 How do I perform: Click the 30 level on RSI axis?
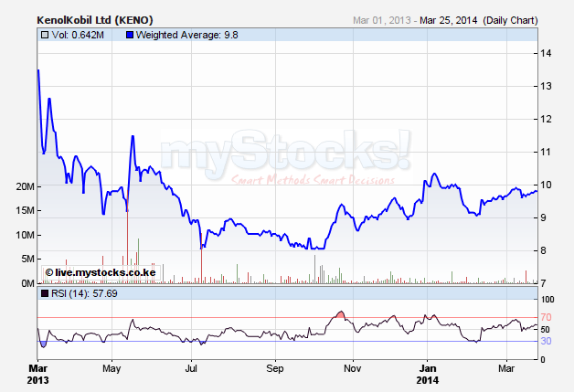coord(545,341)
